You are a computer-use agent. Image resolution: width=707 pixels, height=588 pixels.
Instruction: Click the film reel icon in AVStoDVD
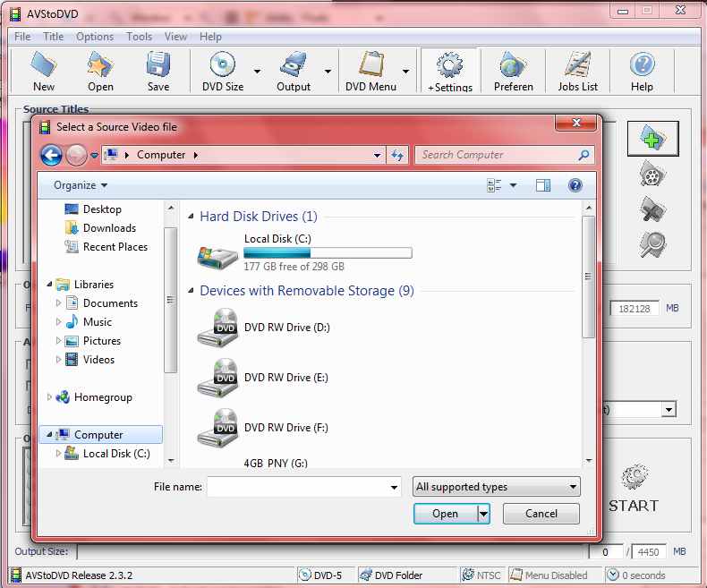[x=652, y=174]
